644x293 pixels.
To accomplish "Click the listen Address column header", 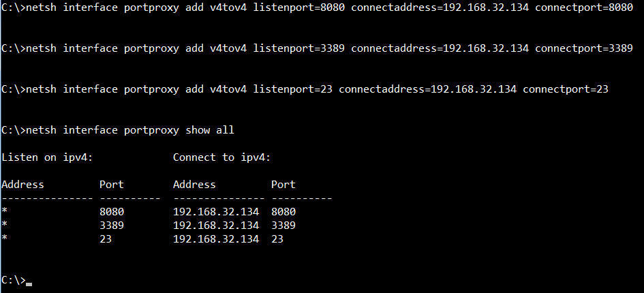I will click(22, 185).
